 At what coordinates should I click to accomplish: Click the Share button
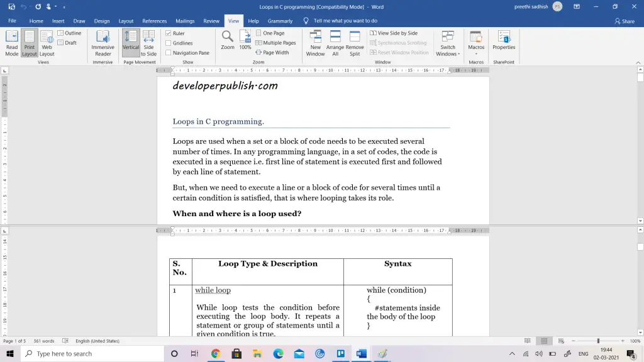click(625, 21)
